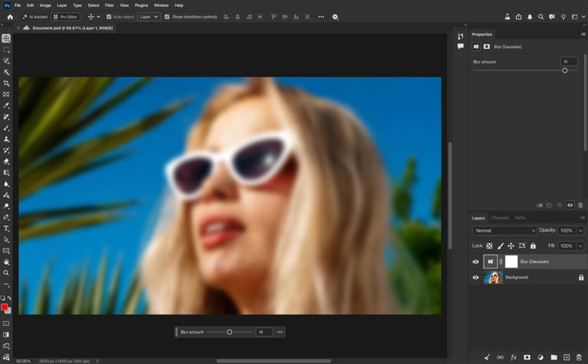Viewport: 588px width, 364px height.
Task: Open the Filter menu
Action: pyautogui.click(x=109, y=5)
